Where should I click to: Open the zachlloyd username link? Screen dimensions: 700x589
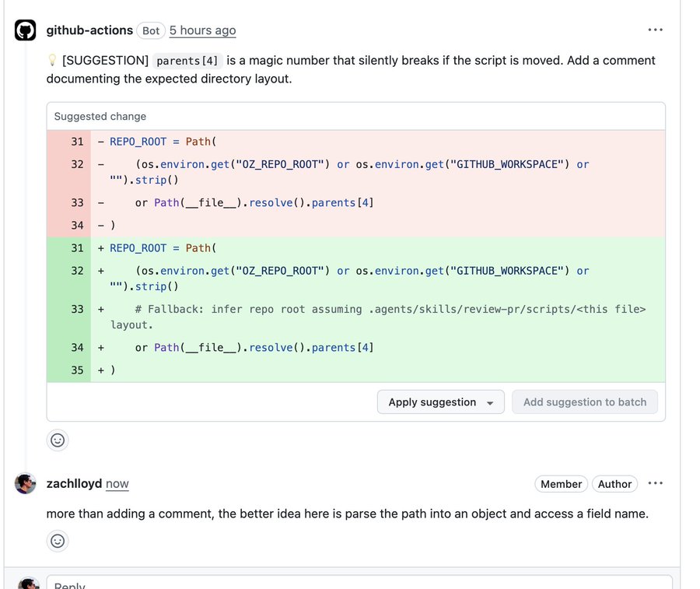point(74,484)
